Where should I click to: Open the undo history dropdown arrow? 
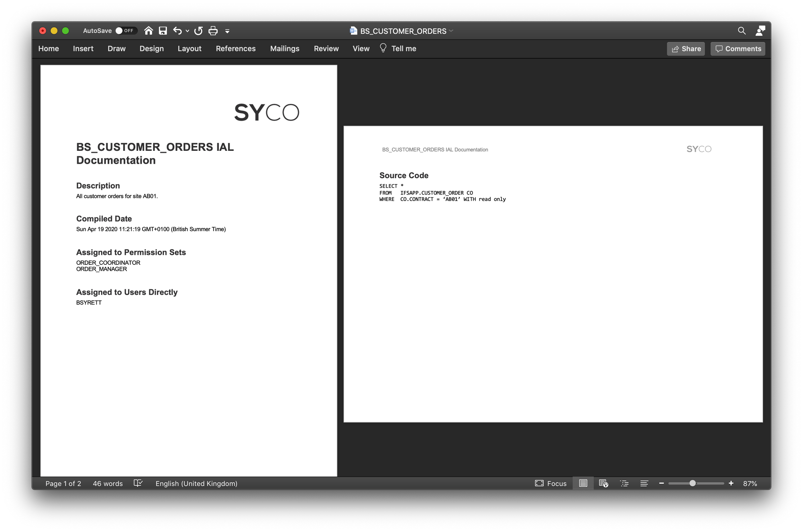(x=187, y=31)
